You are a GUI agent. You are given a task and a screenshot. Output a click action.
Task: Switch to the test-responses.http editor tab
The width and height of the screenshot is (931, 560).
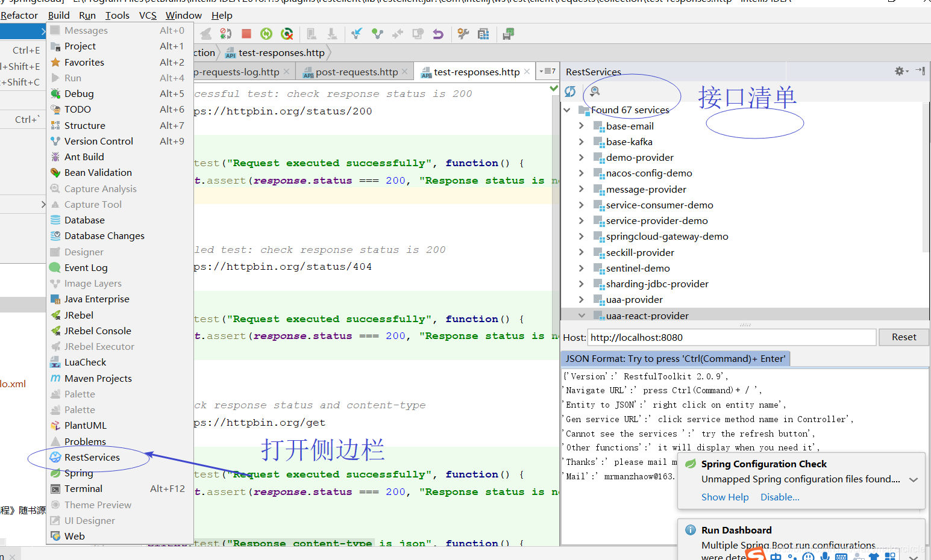[476, 72]
